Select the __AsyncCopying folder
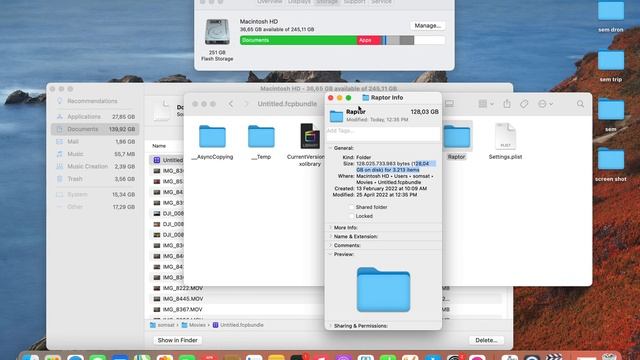Screen dimensions: 640x360 point(212,142)
